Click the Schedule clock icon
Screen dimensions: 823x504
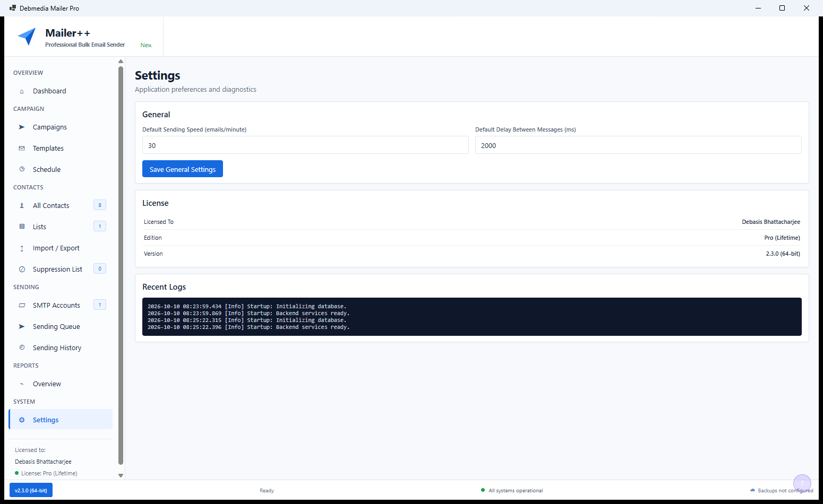coord(22,170)
